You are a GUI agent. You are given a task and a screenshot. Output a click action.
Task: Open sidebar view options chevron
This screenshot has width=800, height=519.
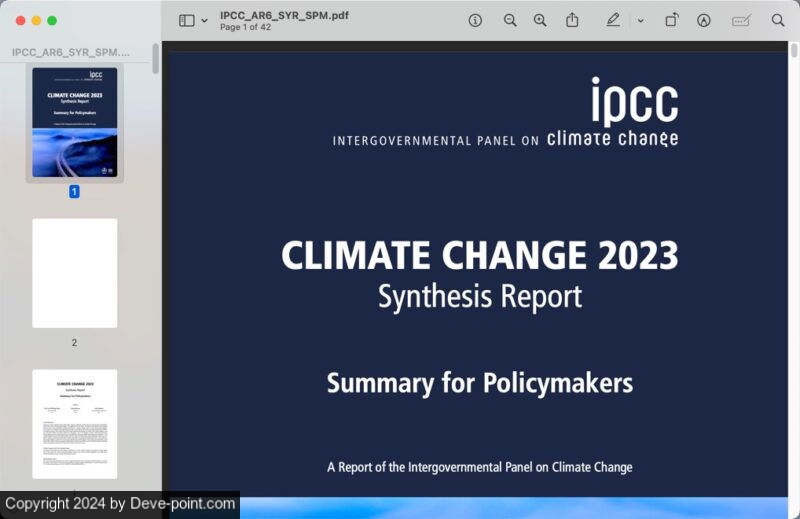[x=205, y=20]
